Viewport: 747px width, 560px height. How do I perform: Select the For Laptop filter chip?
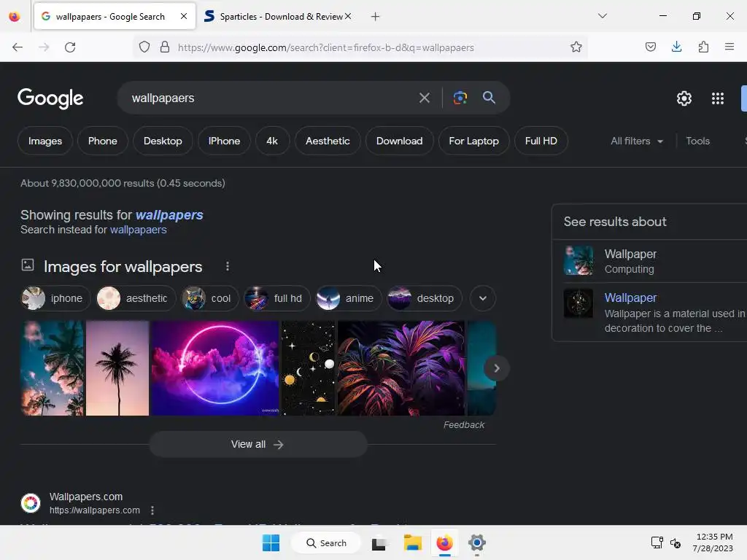(473, 141)
